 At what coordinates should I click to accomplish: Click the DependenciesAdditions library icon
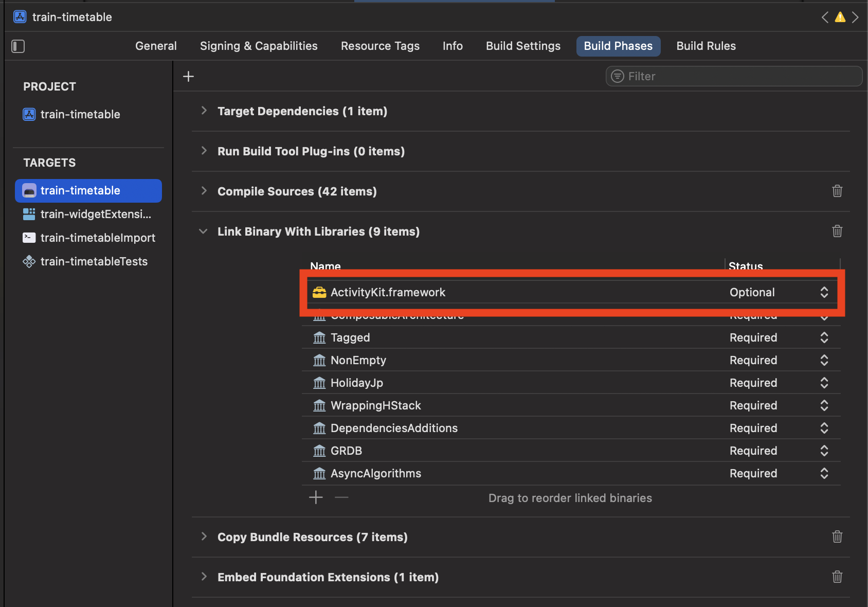pos(319,428)
